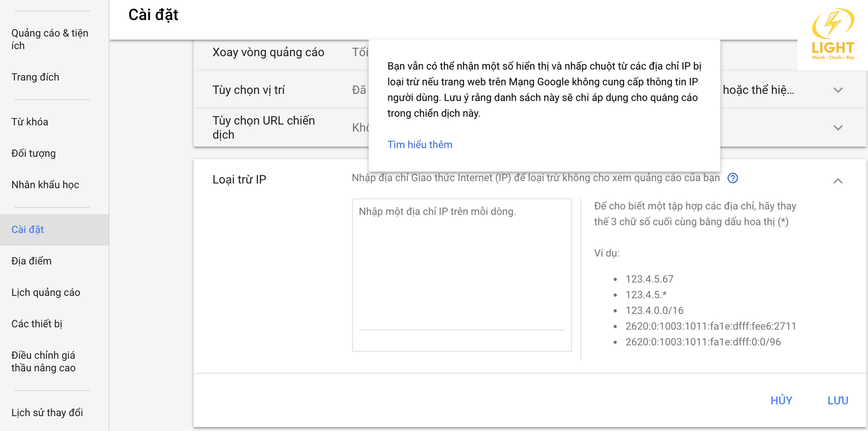Open Địa điểm in sidebar
This screenshot has height=431, width=868.
tap(31, 261)
